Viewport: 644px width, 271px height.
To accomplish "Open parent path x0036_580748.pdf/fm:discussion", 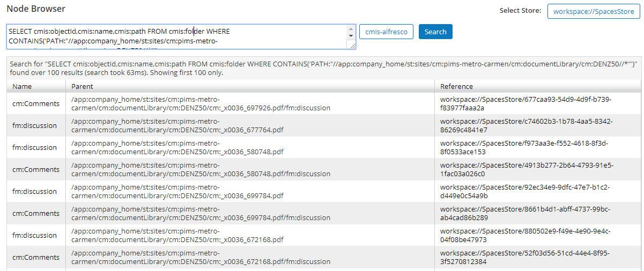I will click(201, 169).
